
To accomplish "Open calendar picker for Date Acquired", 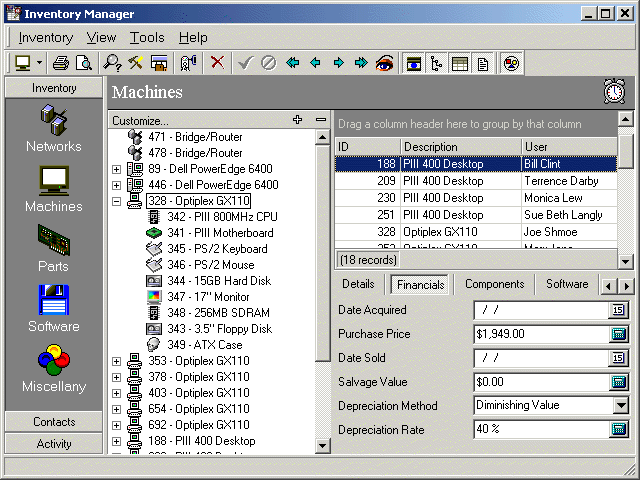I will [x=618, y=310].
